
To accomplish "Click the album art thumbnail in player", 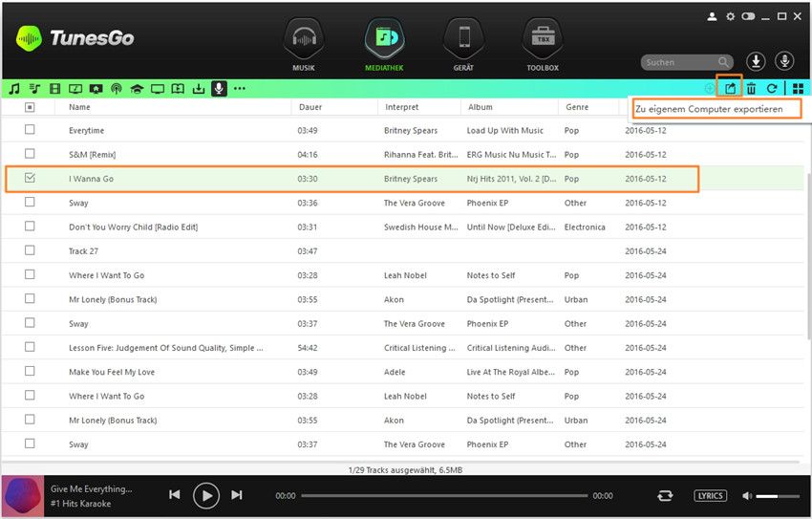I will coord(23,496).
